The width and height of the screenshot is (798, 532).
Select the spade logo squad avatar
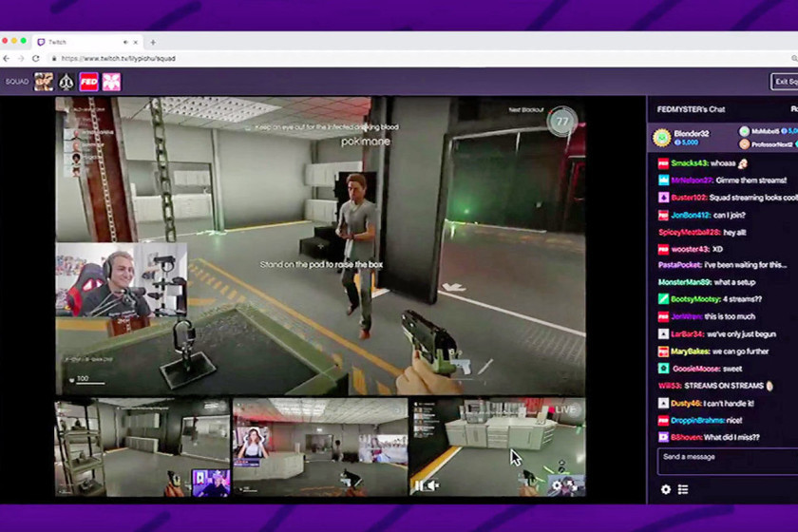pyautogui.click(x=66, y=82)
